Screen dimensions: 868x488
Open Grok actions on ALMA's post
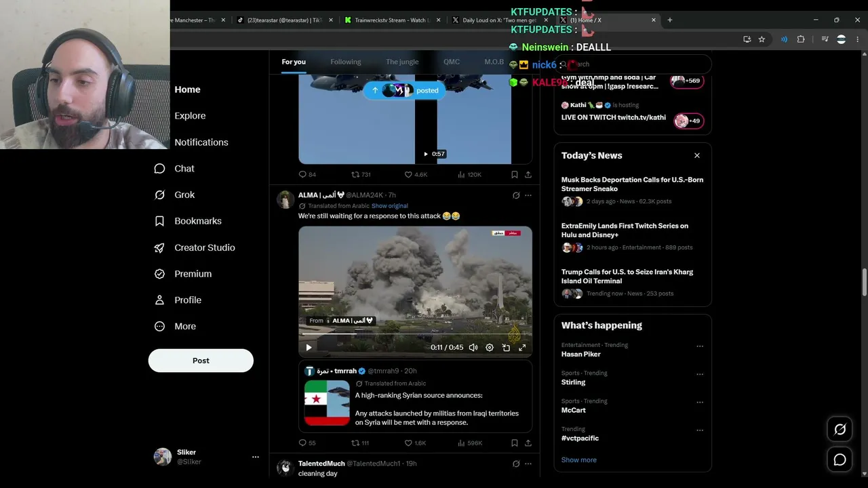pos(516,195)
